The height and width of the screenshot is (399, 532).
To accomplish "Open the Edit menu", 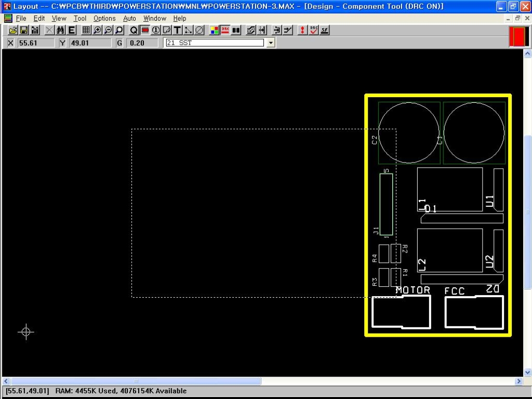I will (x=39, y=18).
